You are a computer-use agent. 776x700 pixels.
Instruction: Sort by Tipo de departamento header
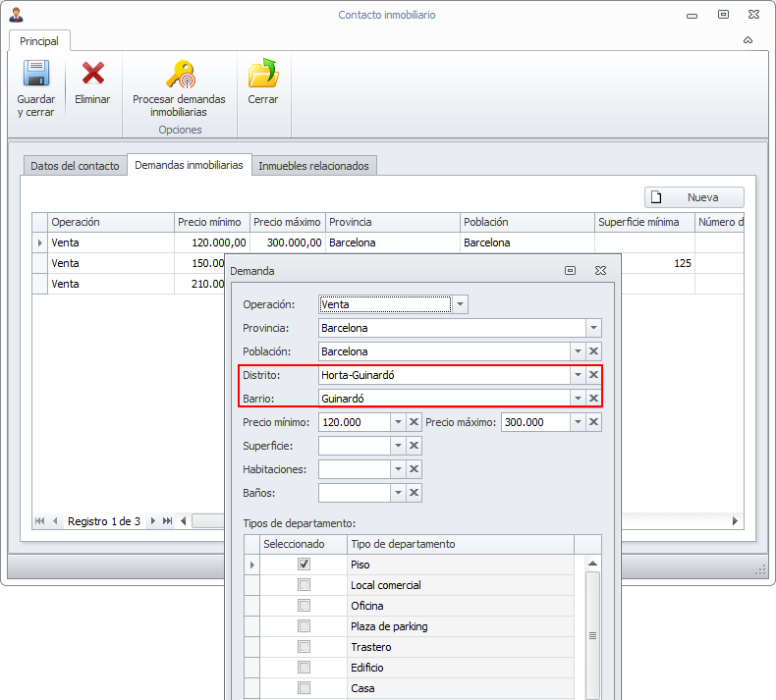[461, 544]
